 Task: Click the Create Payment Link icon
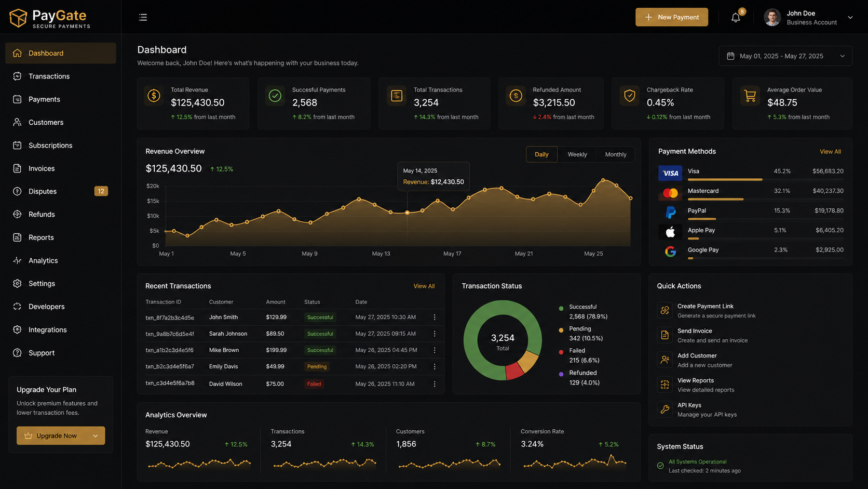[664, 310]
